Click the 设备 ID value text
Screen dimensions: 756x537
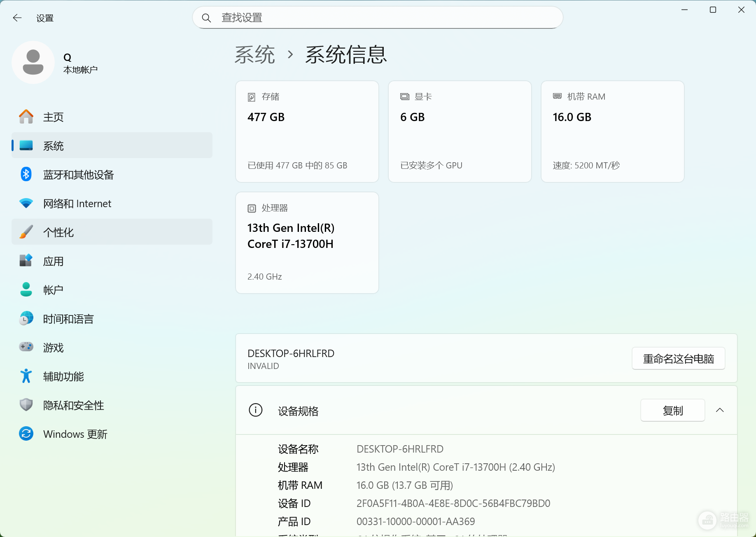453,503
